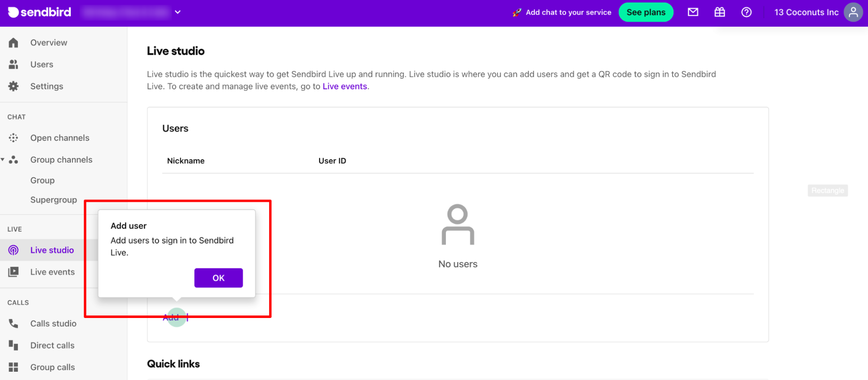Screen dimensions: 868x380
Task: Click the User ID column header
Action: tap(332, 161)
